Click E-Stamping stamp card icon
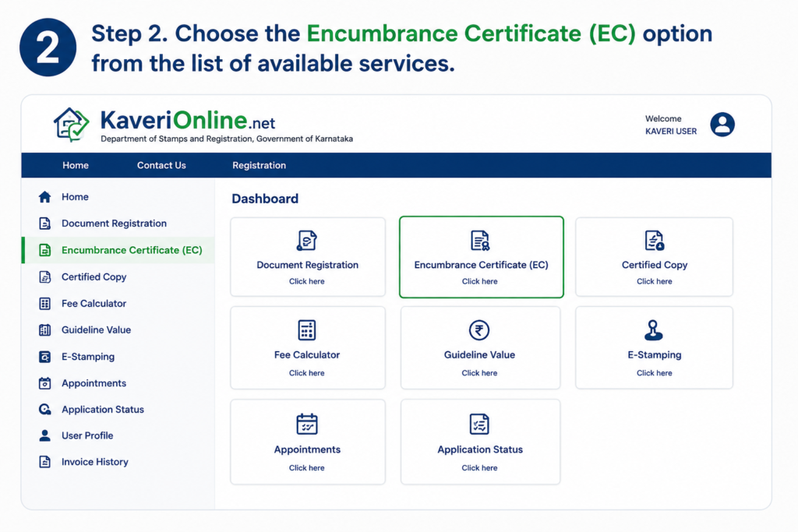The image size is (798, 532). 654,330
